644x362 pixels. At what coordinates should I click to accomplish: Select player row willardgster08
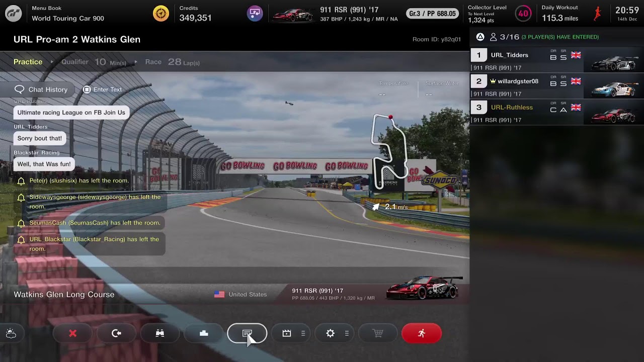tap(557, 86)
